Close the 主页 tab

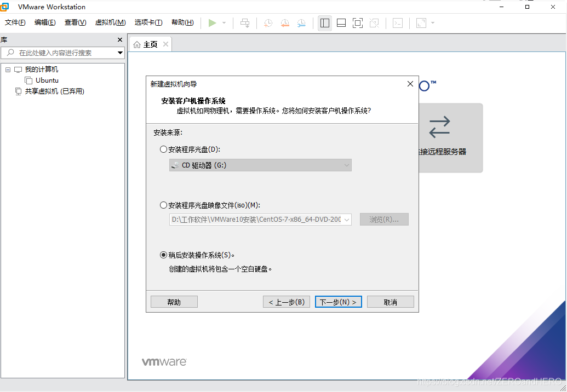coord(165,44)
